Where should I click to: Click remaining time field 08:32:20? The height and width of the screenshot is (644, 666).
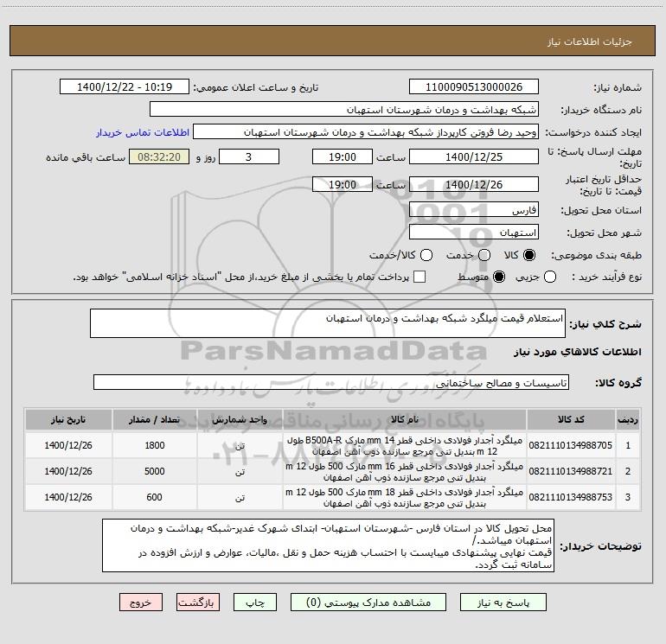pyautogui.click(x=159, y=156)
